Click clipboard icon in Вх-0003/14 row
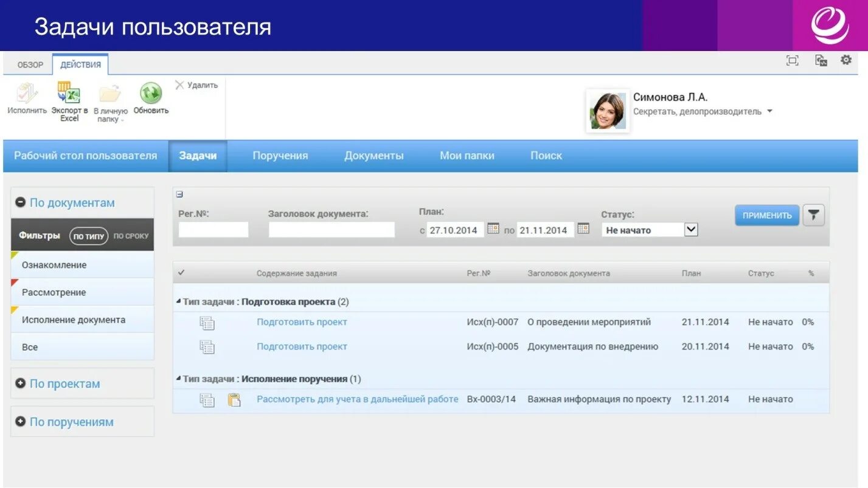 pyautogui.click(x=234, y=400)
